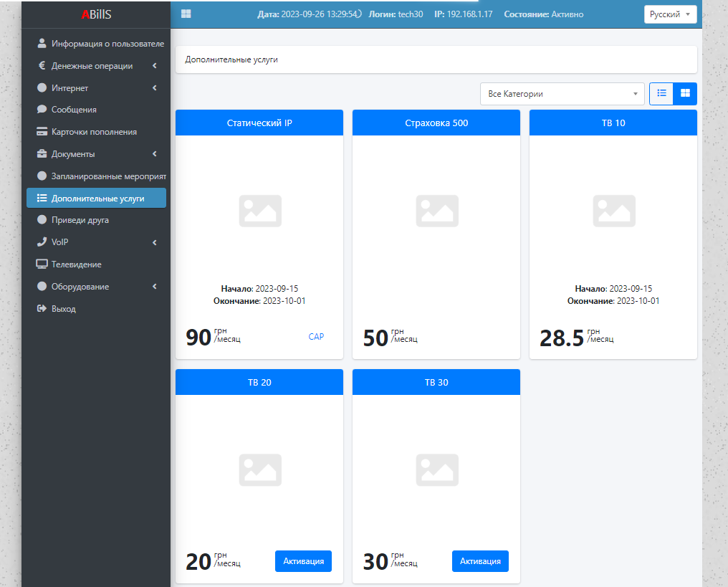Screen dimensions: 728x587
Task: Click the briefcase icon for Документы
Action: click(42, 154)
